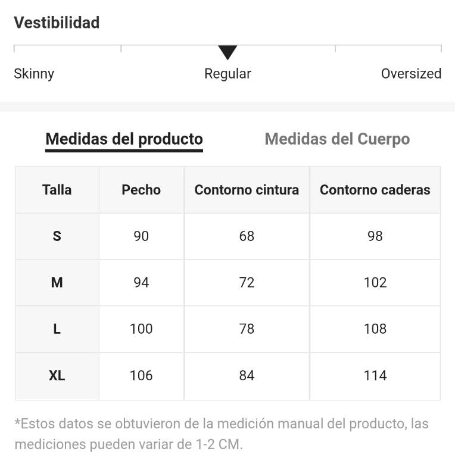
Task: Switch to Medidas del Cuerpo tab
Action: (x=337, y=139)
